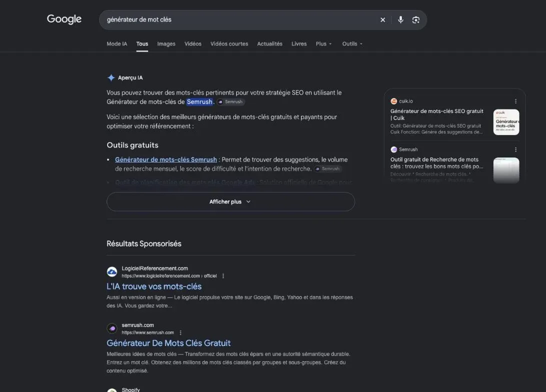Select the Tous tab
Screen dimensions: 546x392
point(142,44)
